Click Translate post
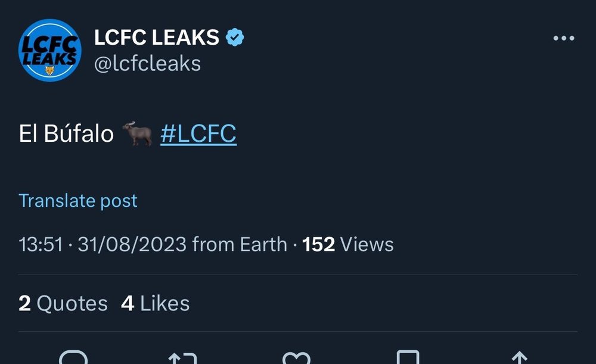This screenshot has width=596, height=364. (78, 201)
